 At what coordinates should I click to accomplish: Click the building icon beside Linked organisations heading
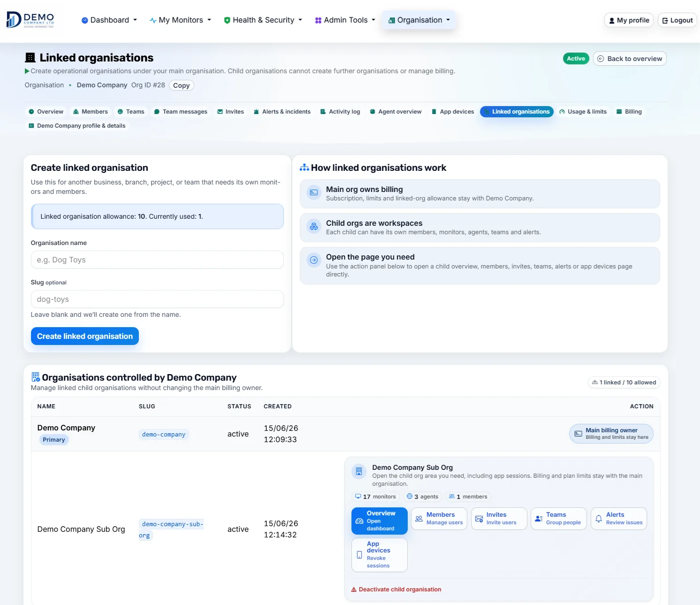30,58
